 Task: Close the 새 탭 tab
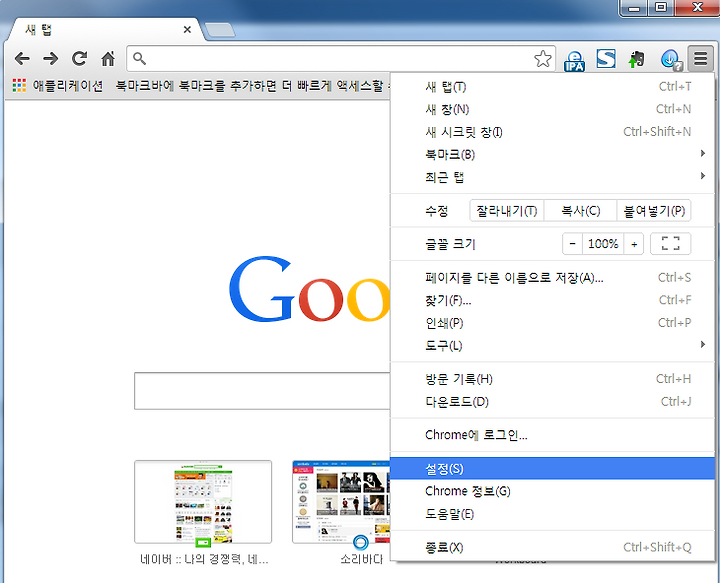click(x=187, y=30)
